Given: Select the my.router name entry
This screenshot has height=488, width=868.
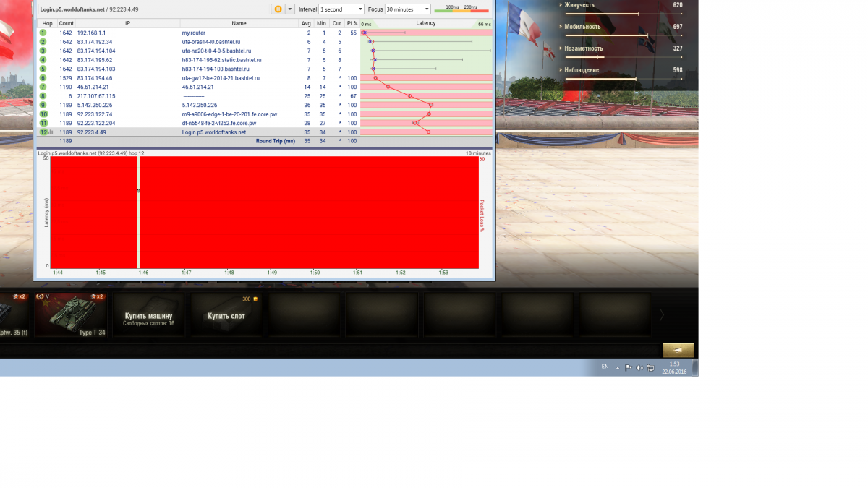Looking at the screenshot, I should [x=193, y=33].
